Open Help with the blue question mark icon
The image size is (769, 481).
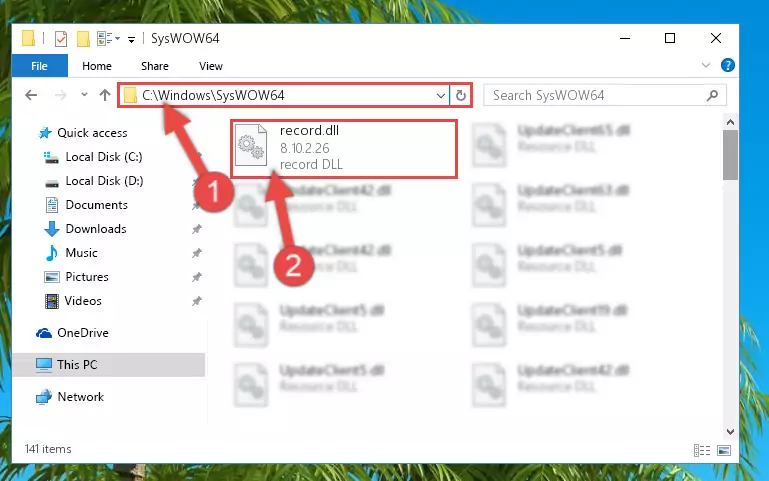[x=727, y=65]
